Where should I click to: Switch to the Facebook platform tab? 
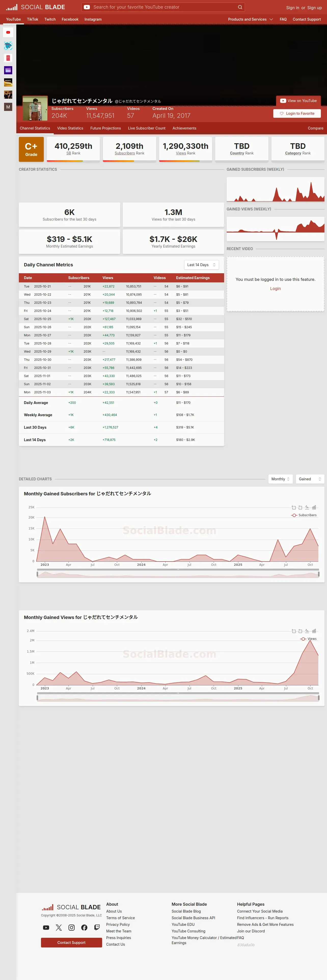70,19
